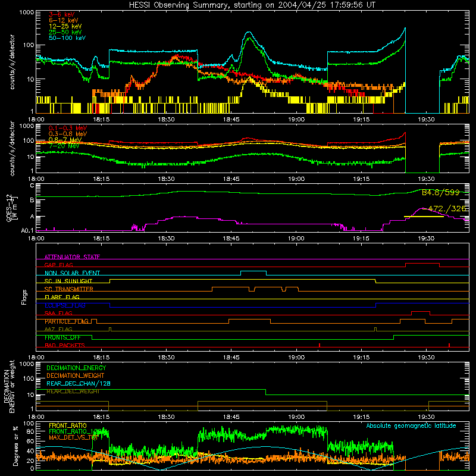This screenshot has height=476, width=476.
Task: Click the B4.8/599 flare annotation
Action: click(440, 192)
